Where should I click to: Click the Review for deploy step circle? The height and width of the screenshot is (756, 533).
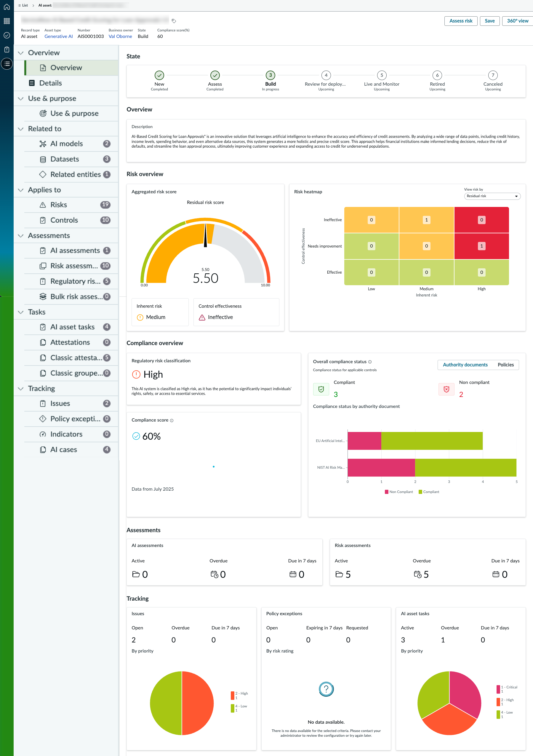(326, 75)
